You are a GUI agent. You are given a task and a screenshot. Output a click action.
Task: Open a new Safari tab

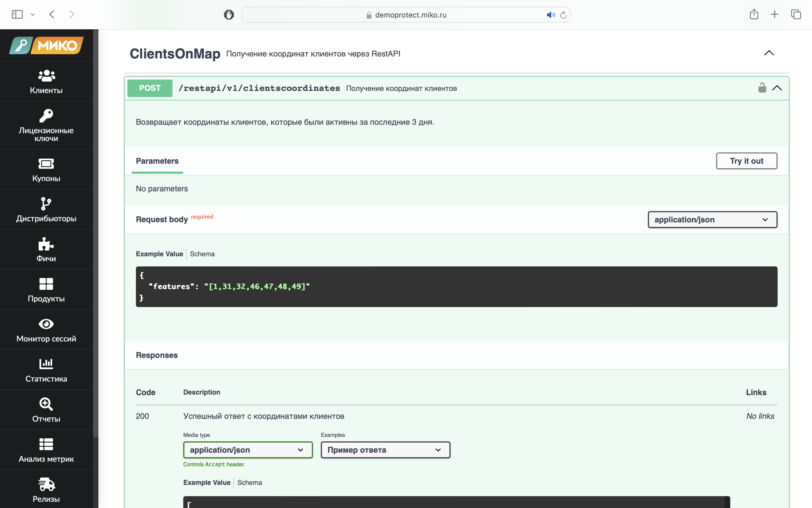tap(775, 14)
